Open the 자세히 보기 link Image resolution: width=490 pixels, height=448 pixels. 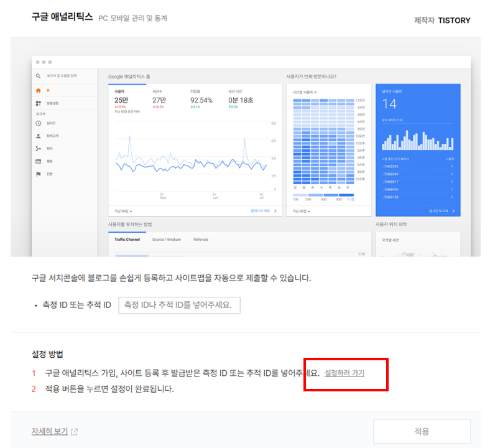click(50, 431)
